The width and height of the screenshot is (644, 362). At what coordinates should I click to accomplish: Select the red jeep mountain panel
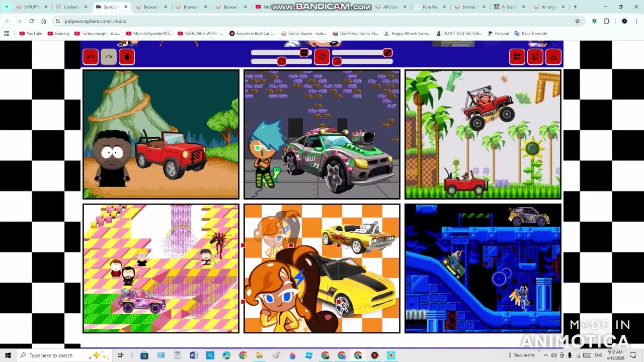coord(161,134)
